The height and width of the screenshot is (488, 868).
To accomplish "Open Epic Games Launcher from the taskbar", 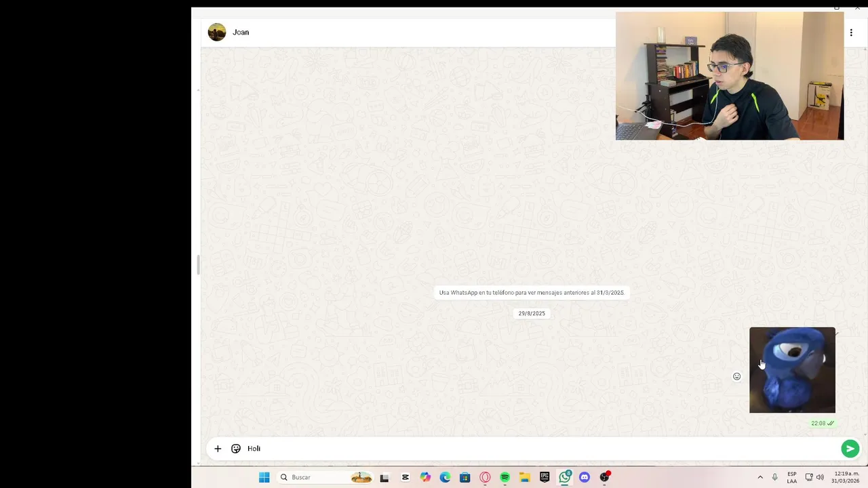I will (545, 477).
